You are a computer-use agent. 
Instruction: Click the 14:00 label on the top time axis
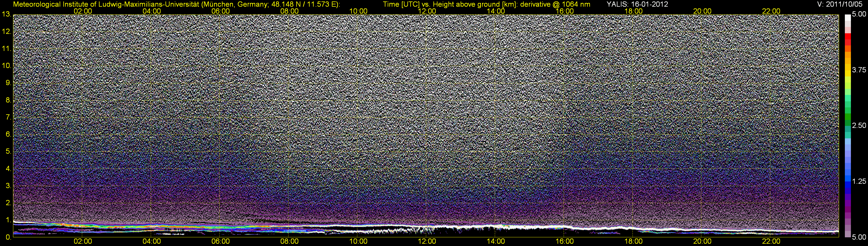pos(496,11)
